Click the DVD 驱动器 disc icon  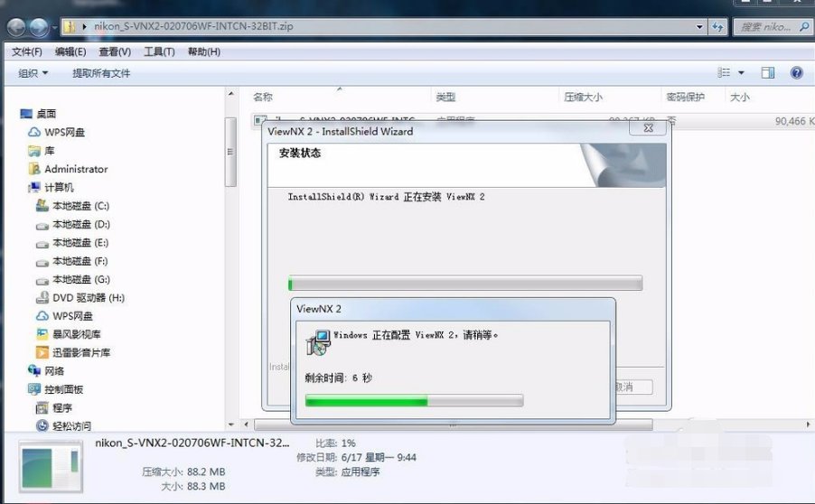(42, 298)
